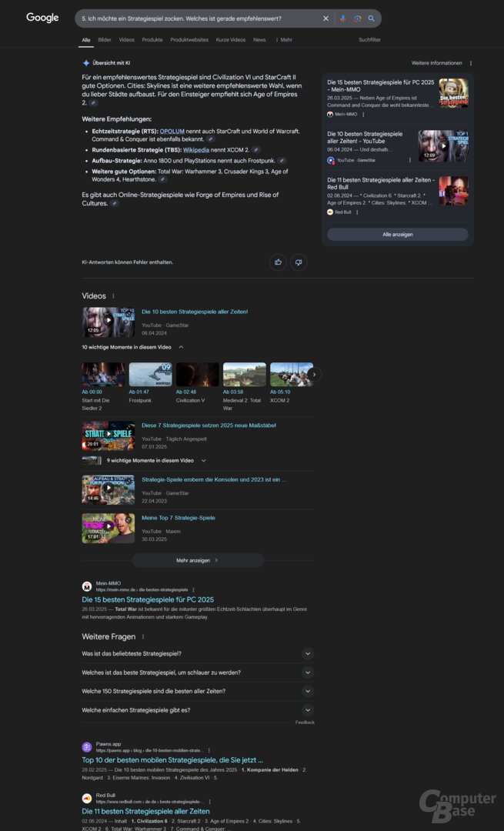Viewport: 504px width, 831px height.
Task: Open the AI overview three-dot menu
Action: (x=471, y=63)
